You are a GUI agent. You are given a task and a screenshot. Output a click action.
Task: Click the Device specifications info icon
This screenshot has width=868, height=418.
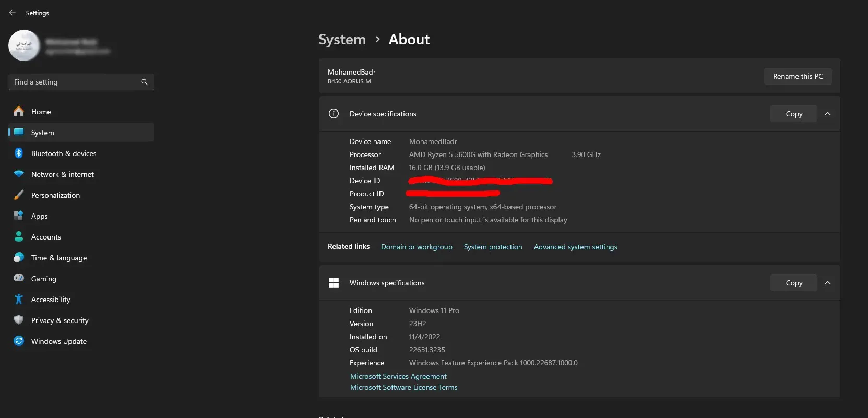point(334,113)
